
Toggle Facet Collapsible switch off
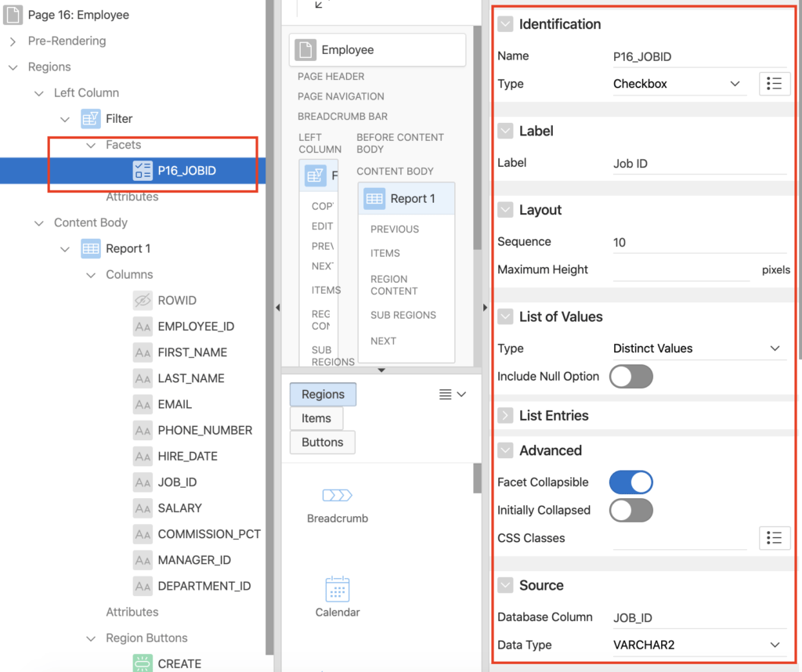pos(631,482)
